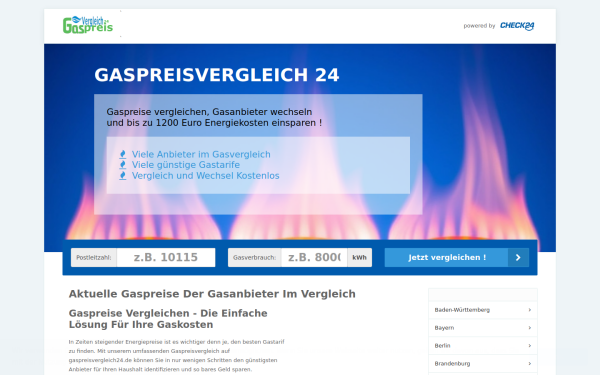Select the kWh unit label
600x375 pixels.
[x=359, y=258]
